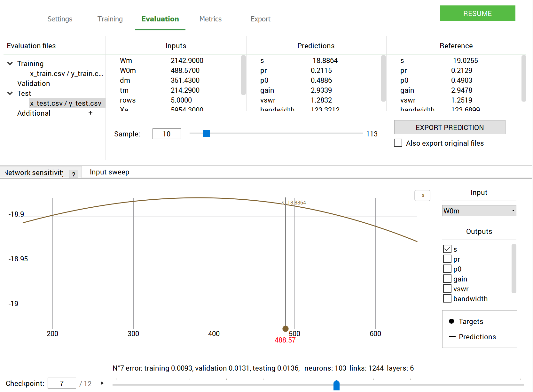533x392 pixels.
Task: Check Also export original files
Action: 398,143
